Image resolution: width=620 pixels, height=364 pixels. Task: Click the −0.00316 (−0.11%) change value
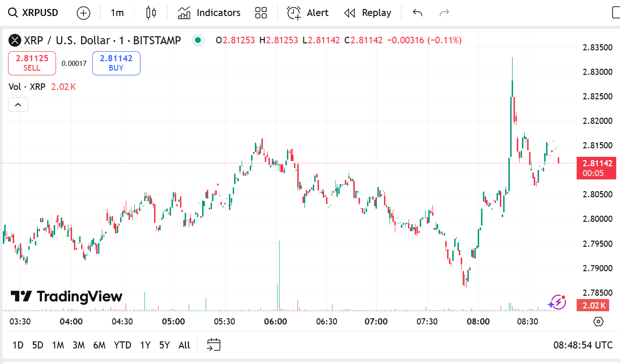click(424, 40)
